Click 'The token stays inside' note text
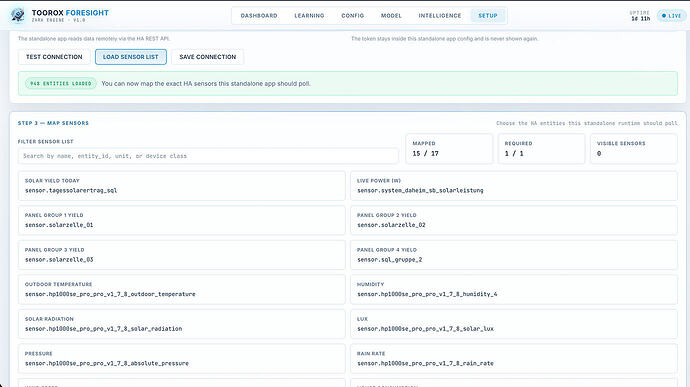 coord(444,39)
